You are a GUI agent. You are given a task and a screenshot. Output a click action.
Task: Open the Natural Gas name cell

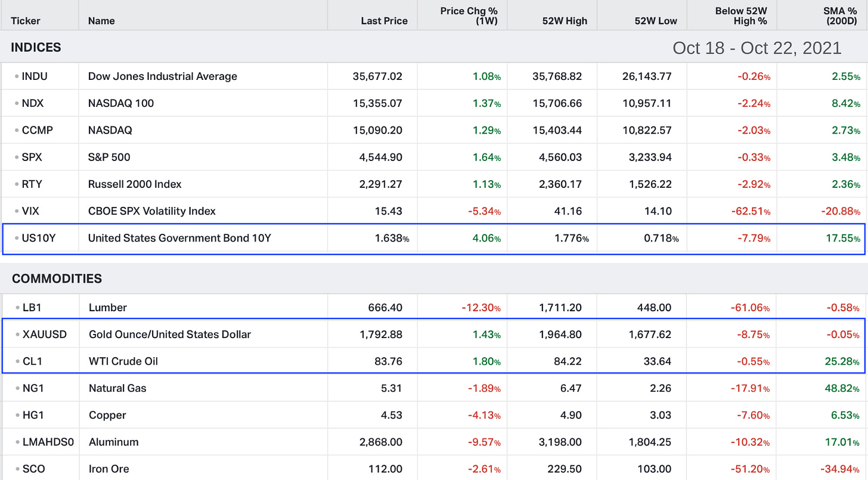(117, 388)
